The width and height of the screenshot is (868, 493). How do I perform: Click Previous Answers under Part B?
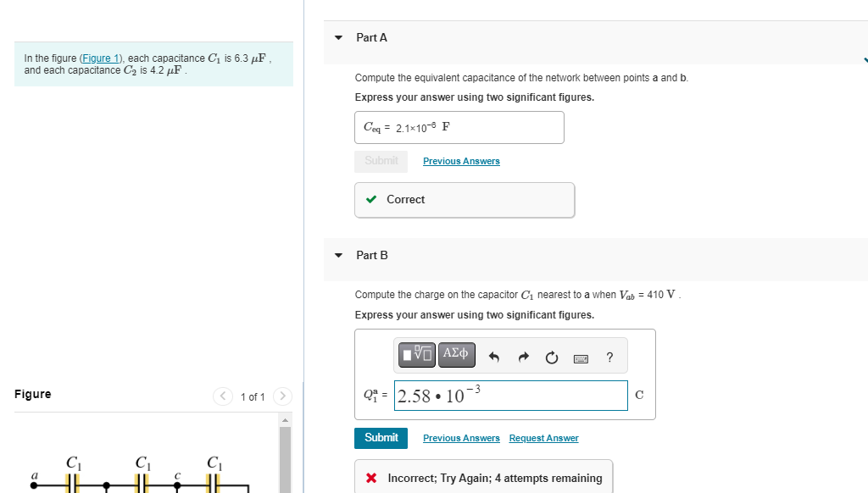tap(461, 438)
